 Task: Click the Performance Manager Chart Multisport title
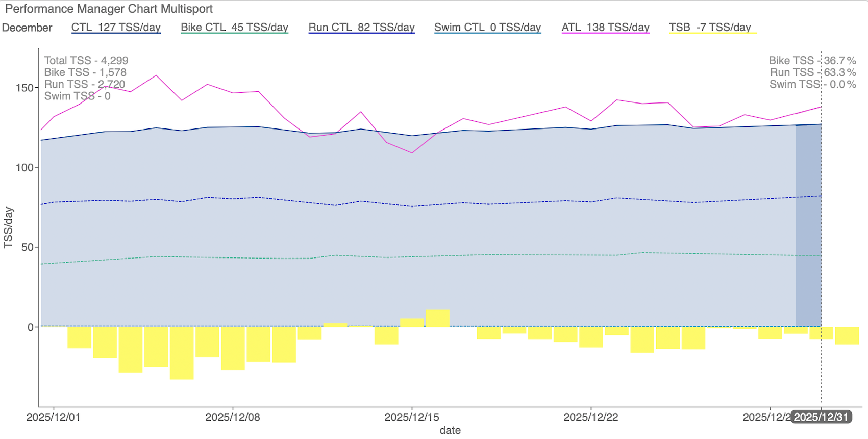click(109, 9)
